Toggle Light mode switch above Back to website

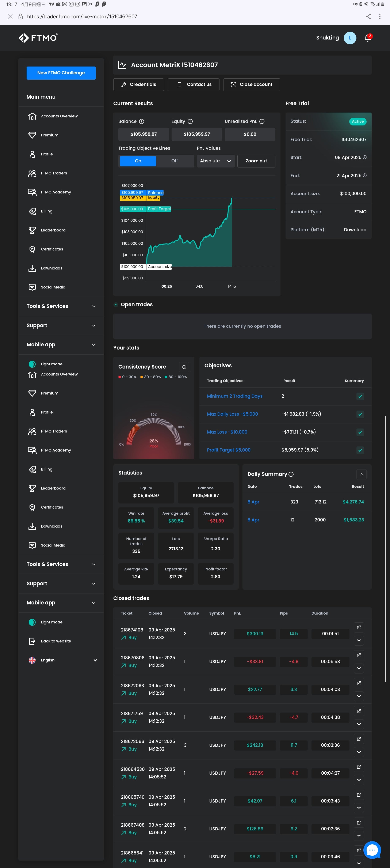32,622
